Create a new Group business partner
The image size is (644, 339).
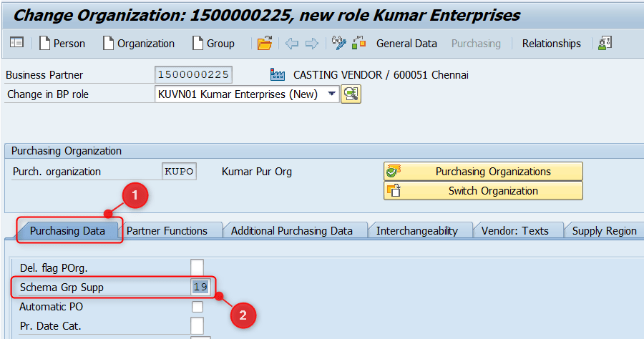coord(213,43)
